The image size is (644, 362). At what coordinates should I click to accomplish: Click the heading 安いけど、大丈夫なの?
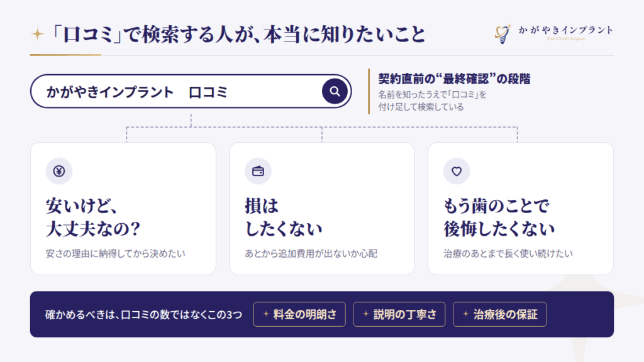(93, 217)
